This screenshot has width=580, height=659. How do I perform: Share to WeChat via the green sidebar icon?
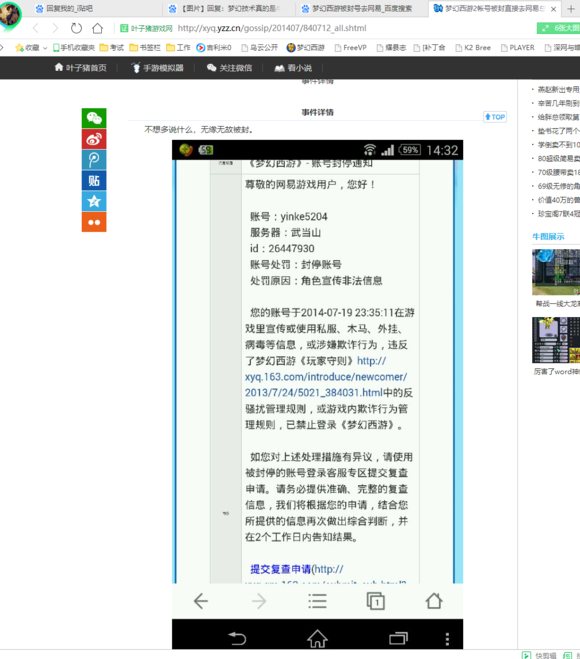pos(94,118)
